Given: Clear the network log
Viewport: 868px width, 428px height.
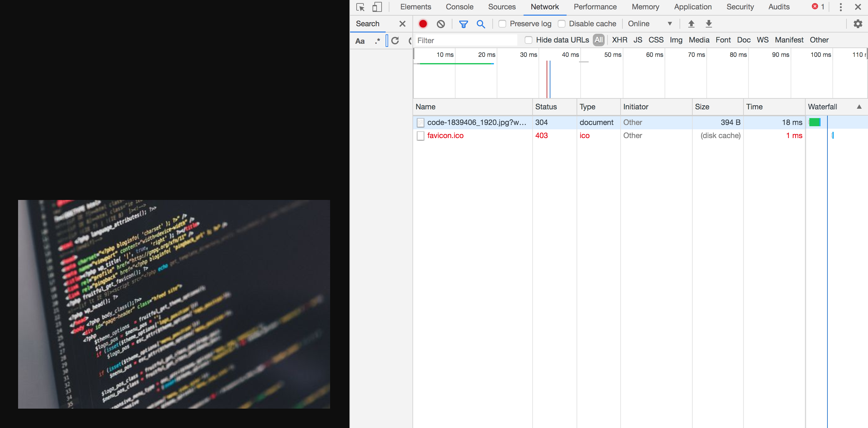Looking at the screenshot, I should point(441,24).
